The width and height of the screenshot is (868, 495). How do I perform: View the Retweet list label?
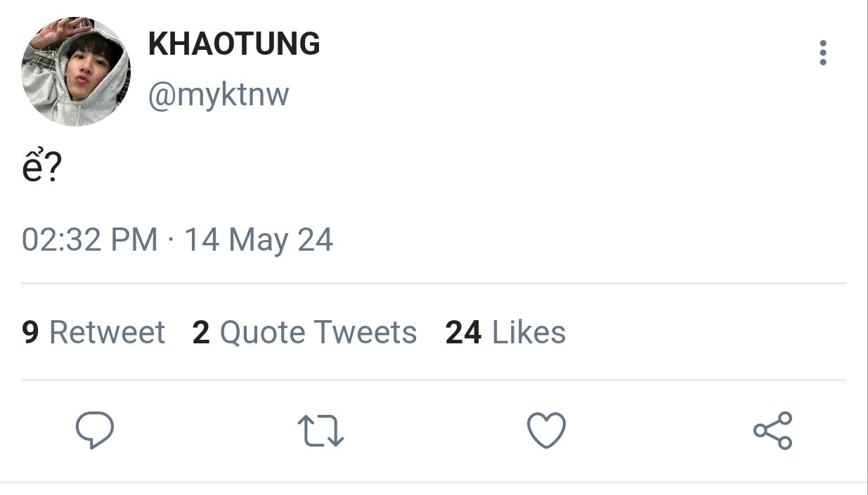[x=107, y=332]
